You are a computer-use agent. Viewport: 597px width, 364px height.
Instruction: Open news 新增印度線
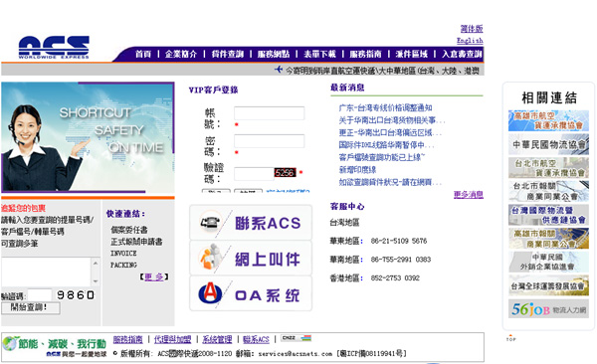357,170
